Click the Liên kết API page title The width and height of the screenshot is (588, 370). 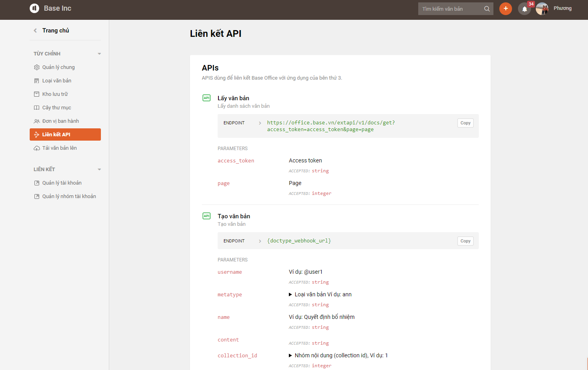[x=216, y=34]
